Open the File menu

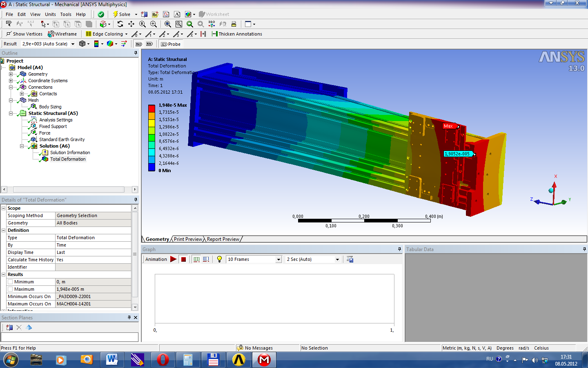pyautogui.click(x=9, y=14)
